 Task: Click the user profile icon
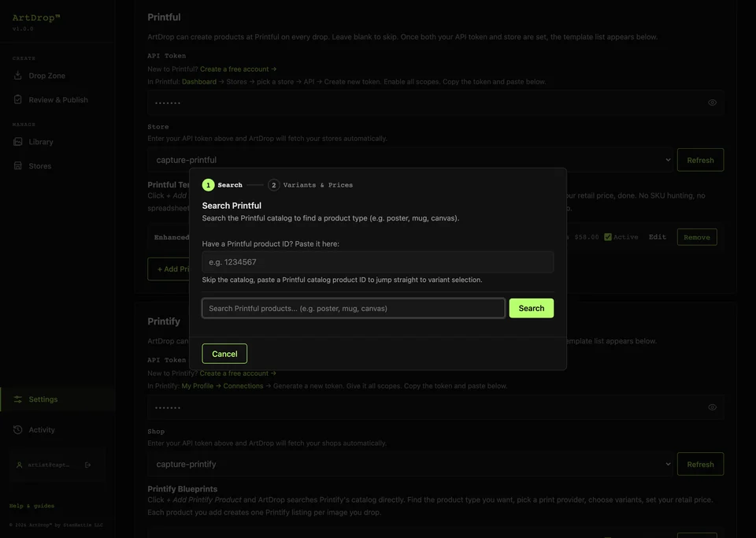point(19,466)
